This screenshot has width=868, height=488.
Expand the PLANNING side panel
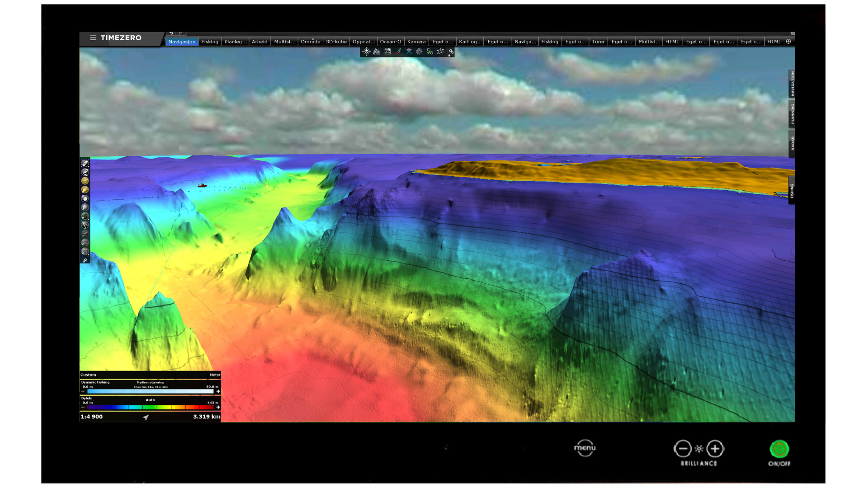[x=792, y=114]
